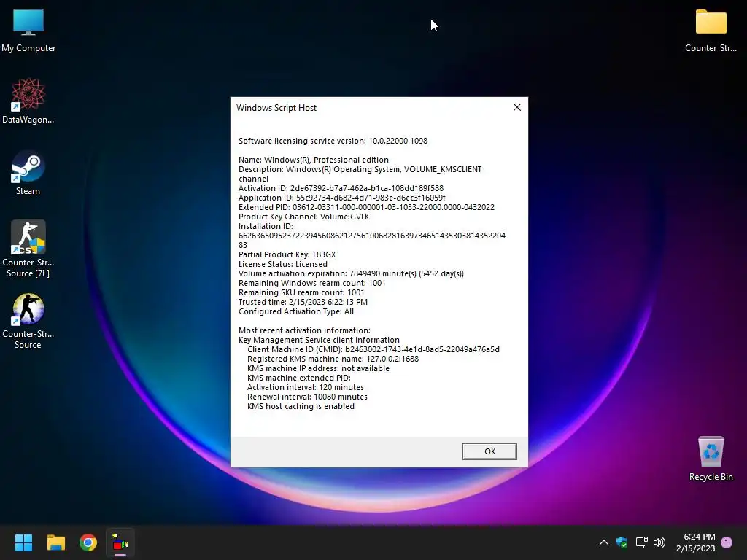Click the 'Remaining Windows rearm count: 1001' line
Screen dimensions: 747x560
pos(312,284)
